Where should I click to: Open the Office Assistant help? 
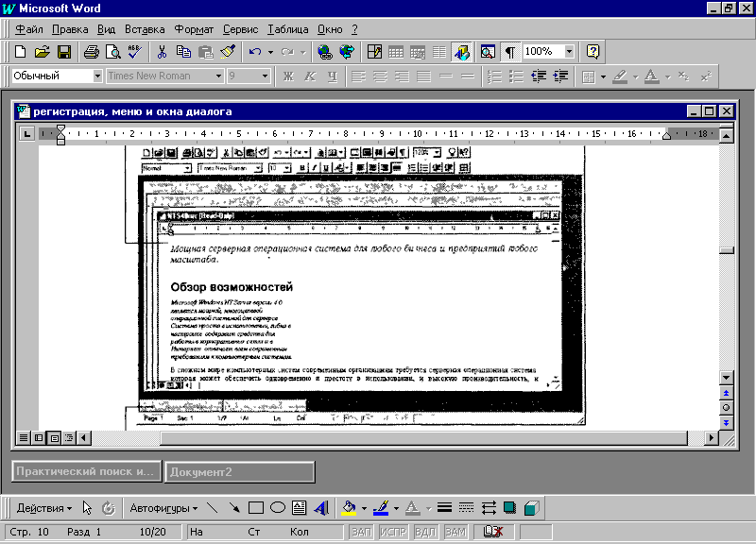click(593, 52)
